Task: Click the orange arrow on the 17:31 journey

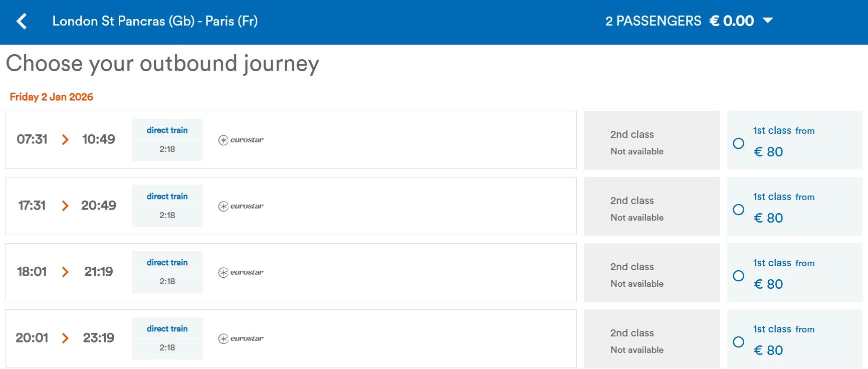Action: tap(65, 206)
